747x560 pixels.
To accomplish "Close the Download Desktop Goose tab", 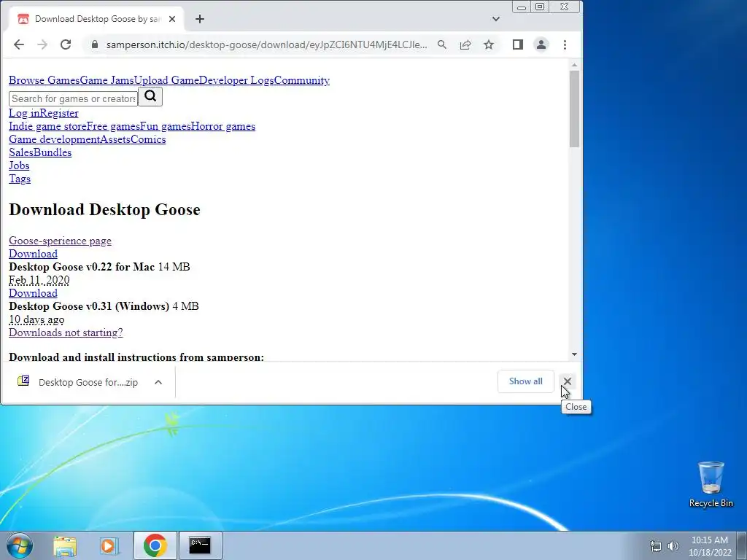I will 172,19.
